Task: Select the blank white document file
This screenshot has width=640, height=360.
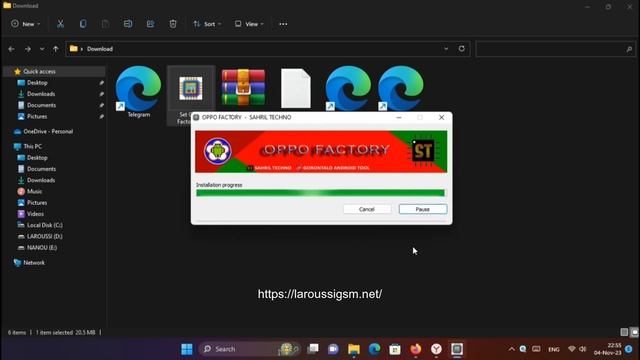Action: [x=296, y=88]
